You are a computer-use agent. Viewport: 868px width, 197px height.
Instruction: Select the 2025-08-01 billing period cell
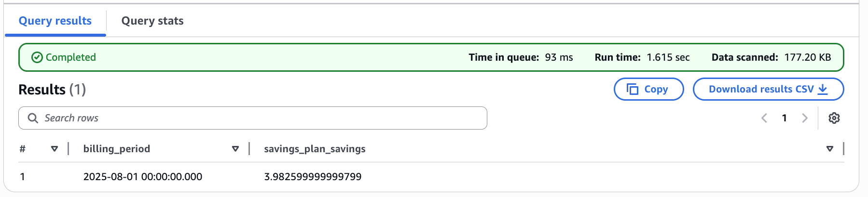143,177
